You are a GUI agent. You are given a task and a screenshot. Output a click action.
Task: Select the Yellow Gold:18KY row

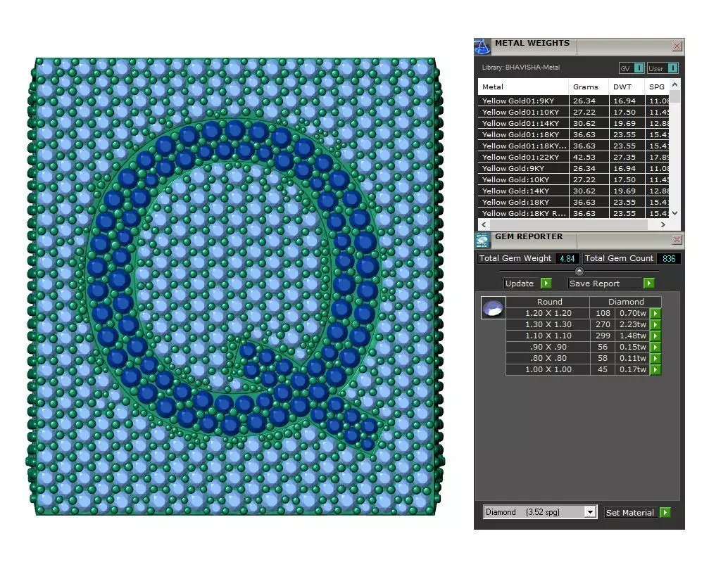tap(573, 202)
